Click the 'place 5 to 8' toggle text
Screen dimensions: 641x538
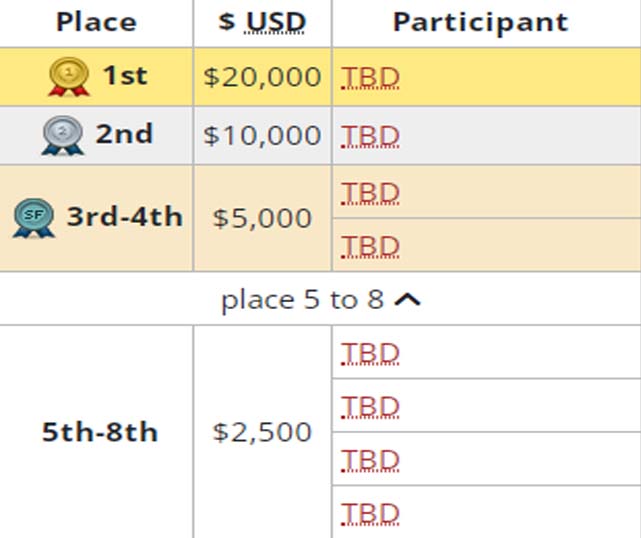tap(302, 300)
